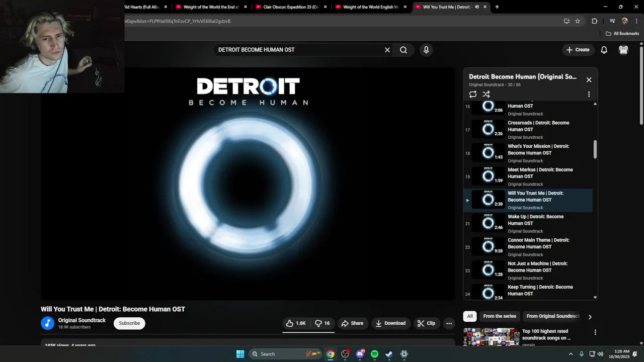Switch to Weight of the World End tab
The image size is (644, 362).
pyautogui.click(x=211, y=7)
